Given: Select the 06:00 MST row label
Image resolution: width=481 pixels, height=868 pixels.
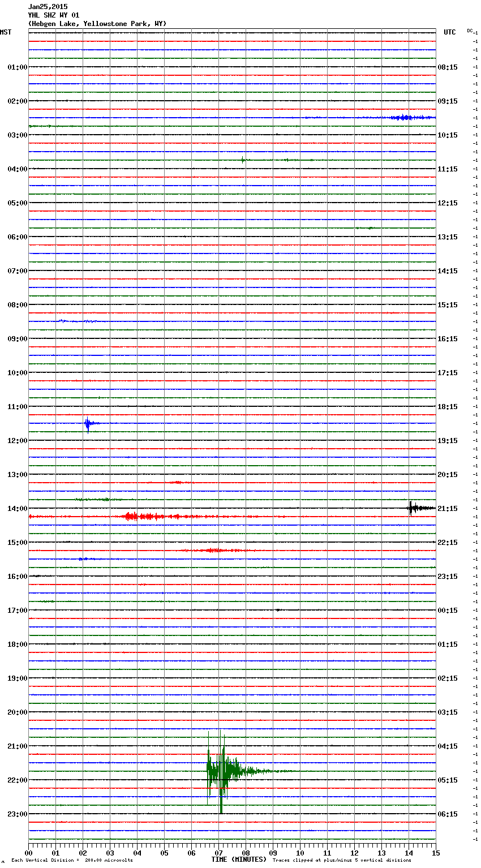Looking at the screenshot, I should [x=18, y=237].
